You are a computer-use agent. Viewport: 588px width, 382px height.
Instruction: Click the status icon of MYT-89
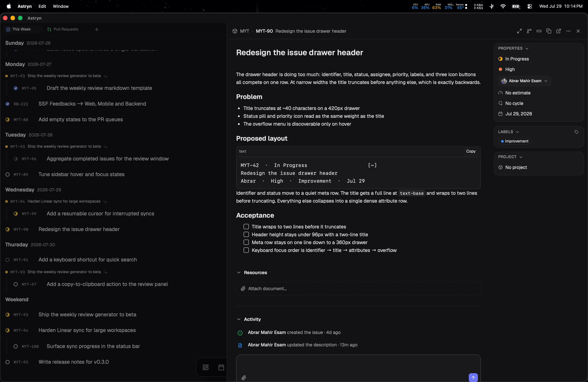click(8, 174)
